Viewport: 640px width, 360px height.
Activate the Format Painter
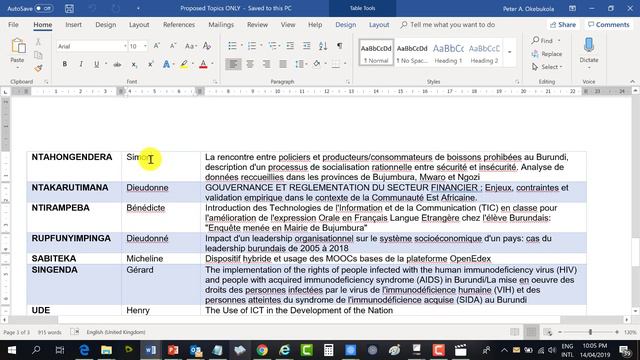click(38, 68)
